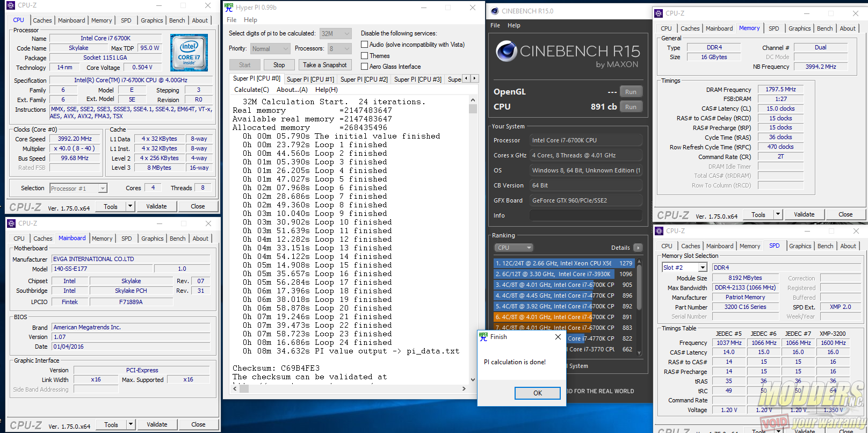The image size is (868, 433).
Task: Toggle the Themes checkbox
Action: click(x=364, y=56)
